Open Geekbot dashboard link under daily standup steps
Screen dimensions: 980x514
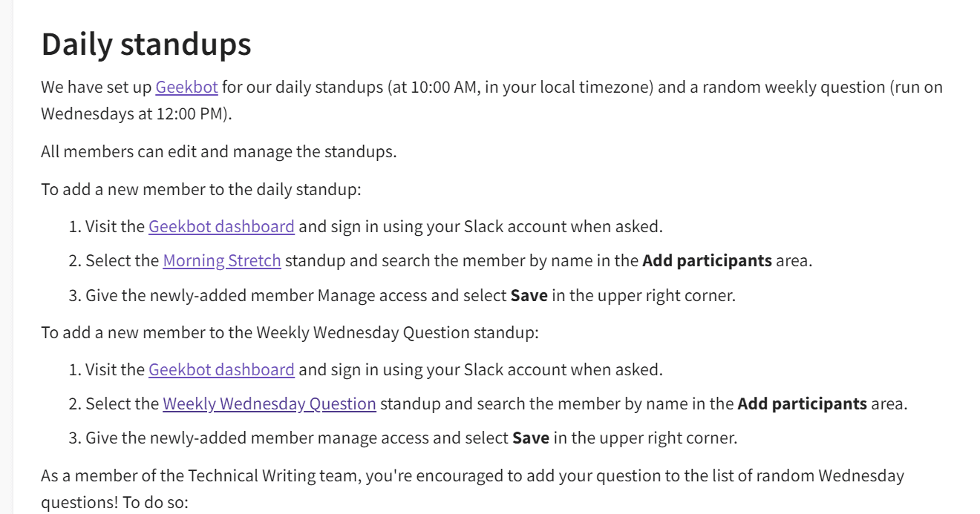coord(221,226)
